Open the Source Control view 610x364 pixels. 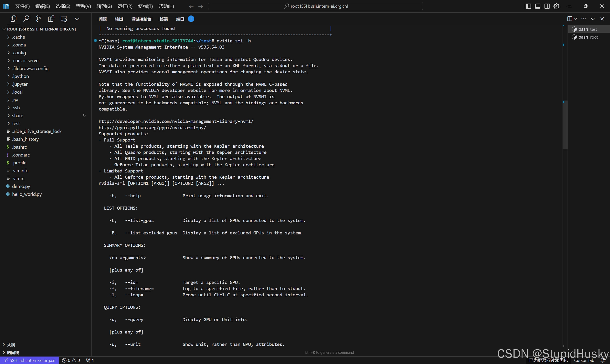click(39, 19)
